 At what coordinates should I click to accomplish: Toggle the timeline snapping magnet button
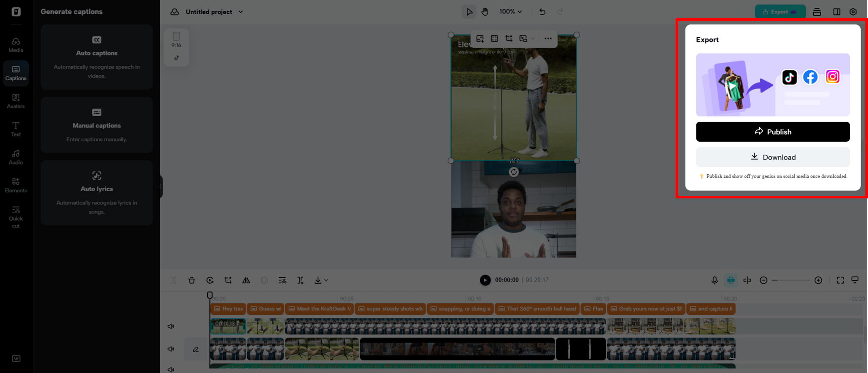(731, 280)
